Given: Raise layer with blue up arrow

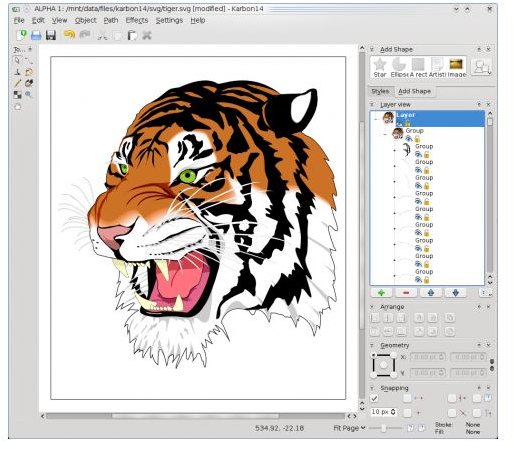Looking at the screenshot, I should coord(431,293).
